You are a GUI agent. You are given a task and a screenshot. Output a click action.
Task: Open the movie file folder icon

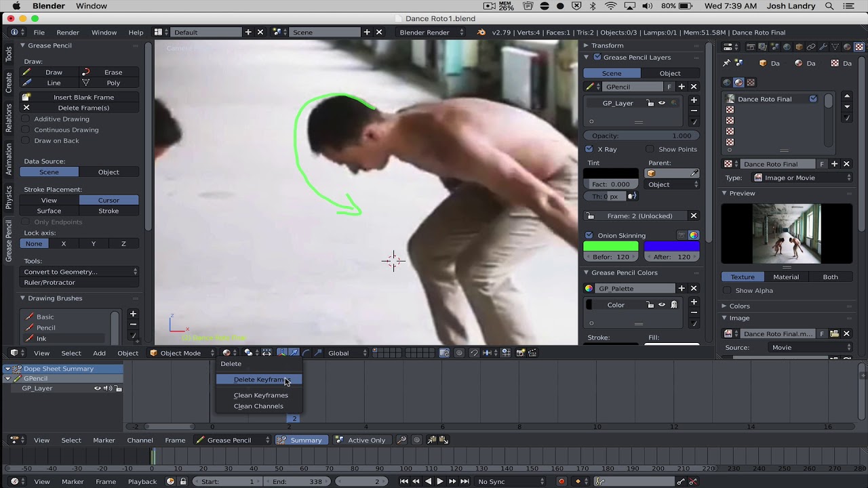(835, 333)
